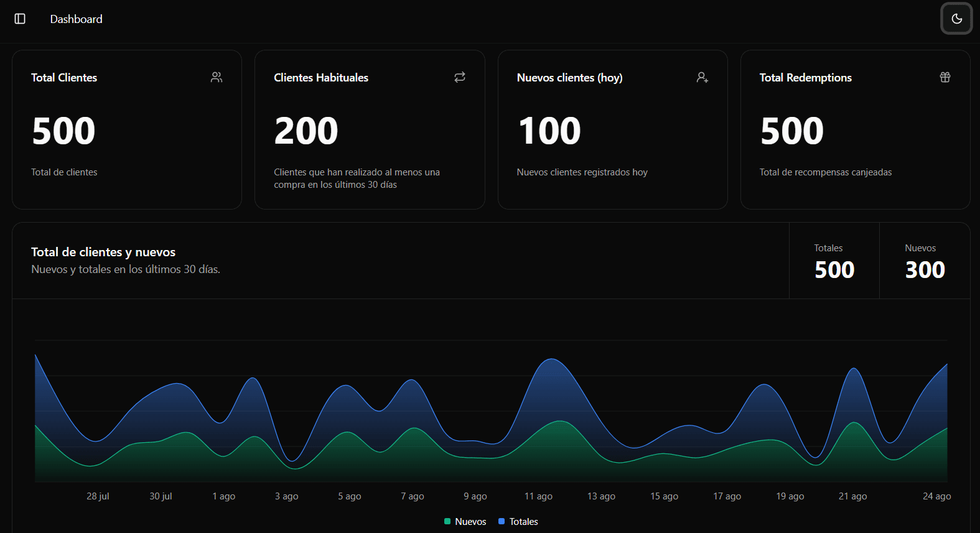Click the 5 ago label on chart axis

pos(350,496)
